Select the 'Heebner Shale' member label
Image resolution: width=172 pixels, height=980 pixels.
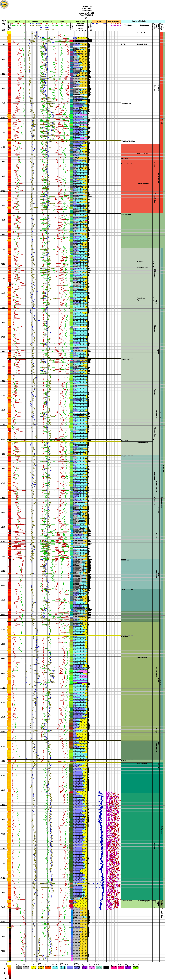(x=126, y=359)
